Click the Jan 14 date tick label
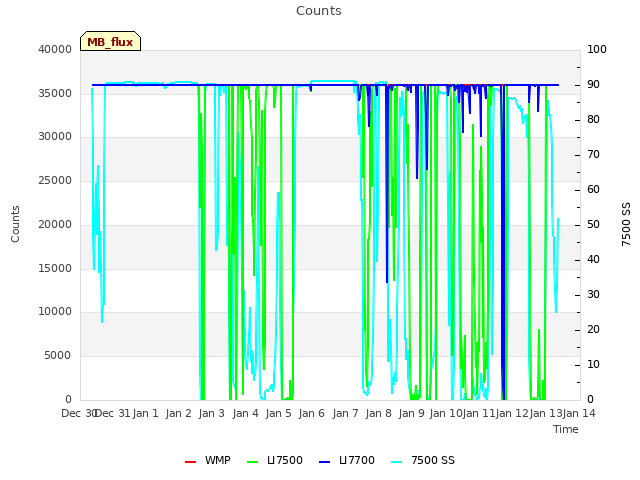This screenshot has height=480, width=640. pyautogui.click(x=579, y=413)
